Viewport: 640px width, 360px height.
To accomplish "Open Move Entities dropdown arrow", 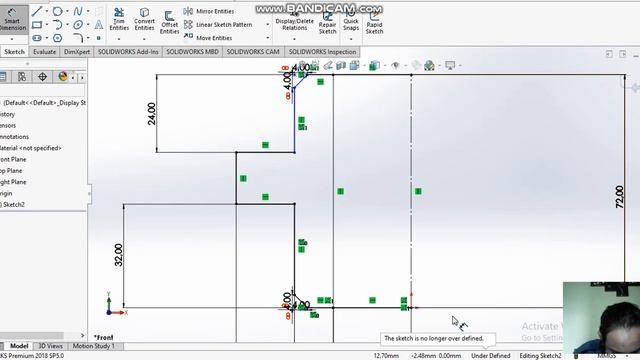I will click(x=268, y=38).
